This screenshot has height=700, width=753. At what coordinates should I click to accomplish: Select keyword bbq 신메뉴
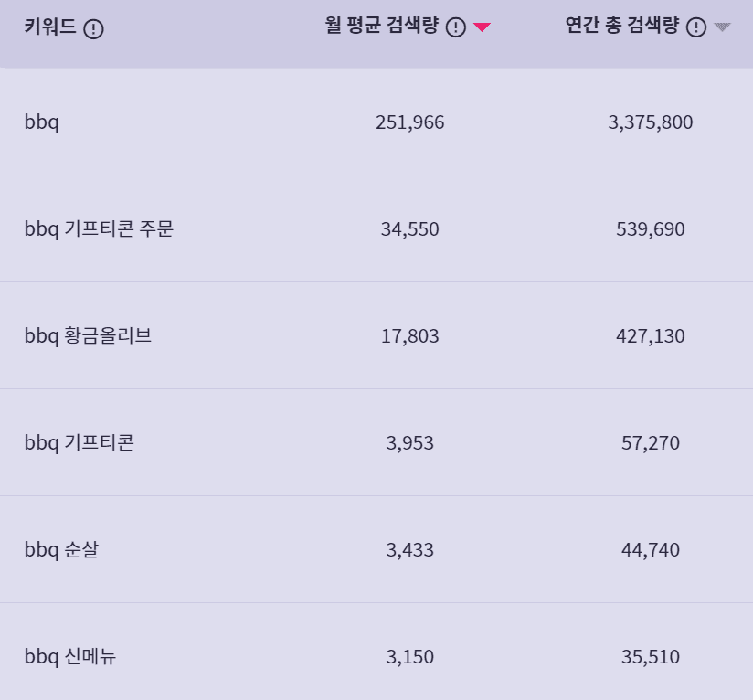(x=70, y=657)
